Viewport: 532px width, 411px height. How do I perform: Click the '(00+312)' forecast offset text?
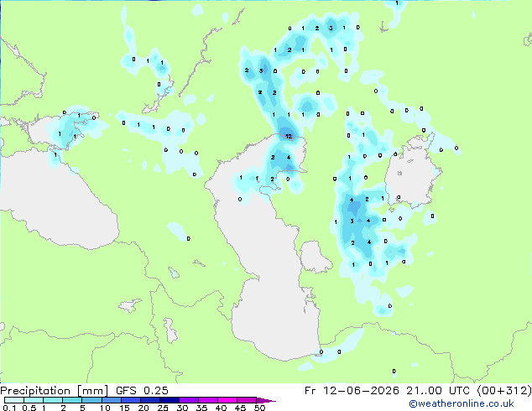(504, 391)
